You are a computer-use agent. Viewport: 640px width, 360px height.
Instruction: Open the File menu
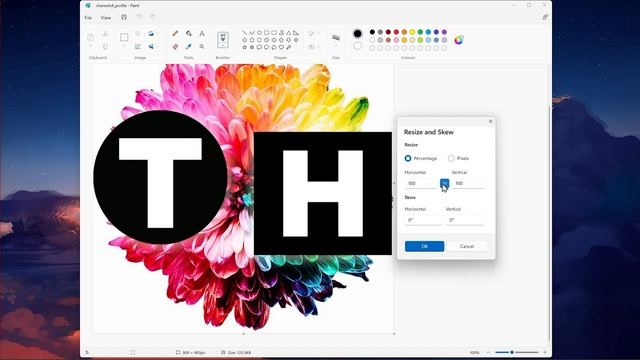[x=88, y=18]
